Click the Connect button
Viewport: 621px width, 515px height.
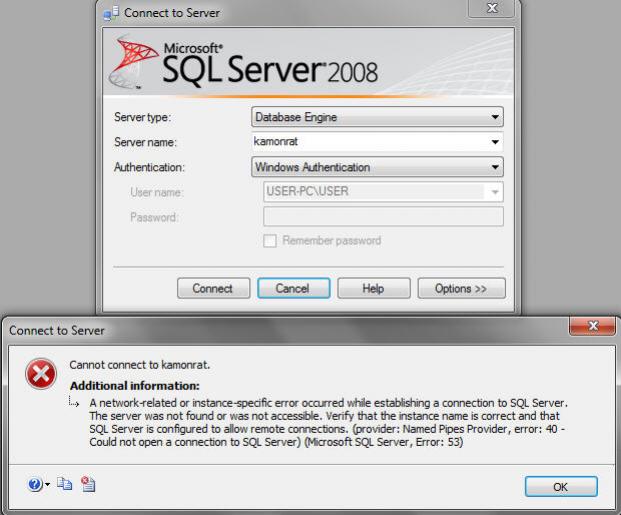point(213,288)
